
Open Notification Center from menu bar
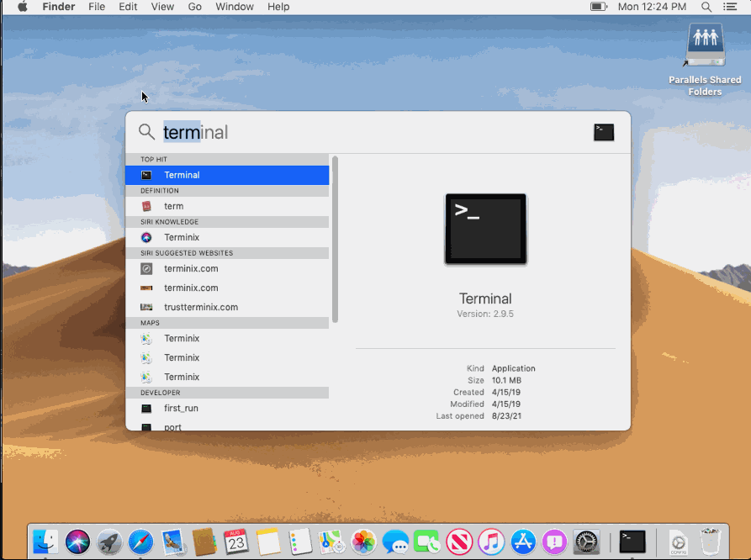tap(730, 7)
